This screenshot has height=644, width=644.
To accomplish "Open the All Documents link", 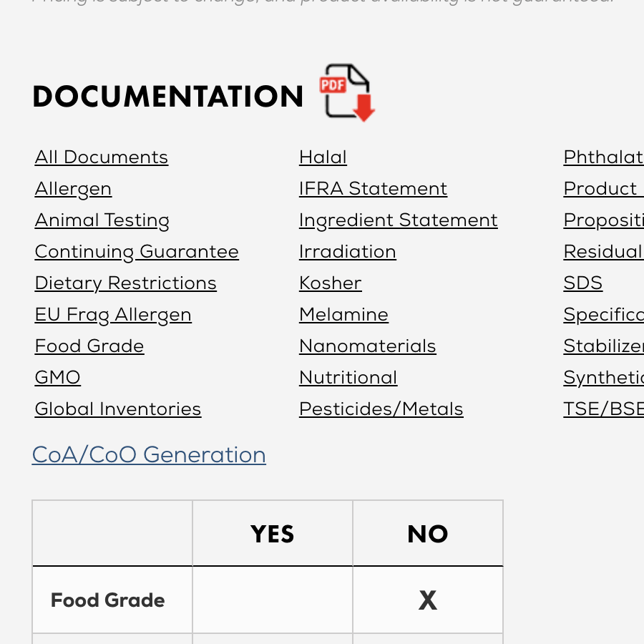I will [102, 157].
